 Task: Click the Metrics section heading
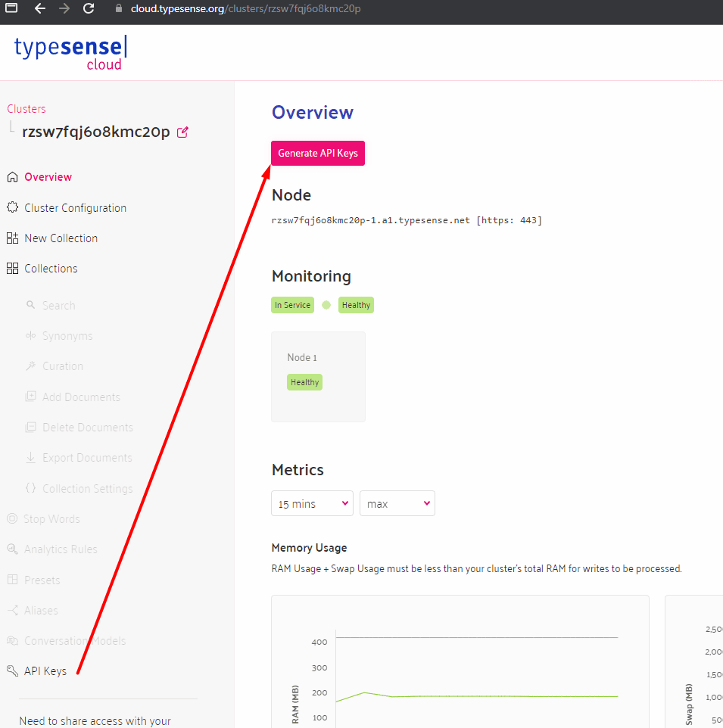[x=298, y=470]
